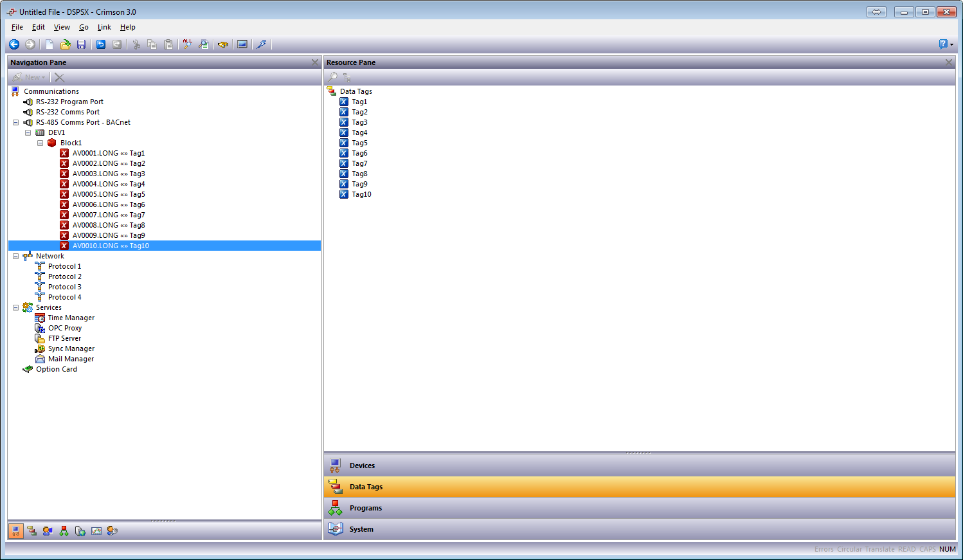Show the System resource category
This screenshot has height=560, width=963.
pos(640,529)
